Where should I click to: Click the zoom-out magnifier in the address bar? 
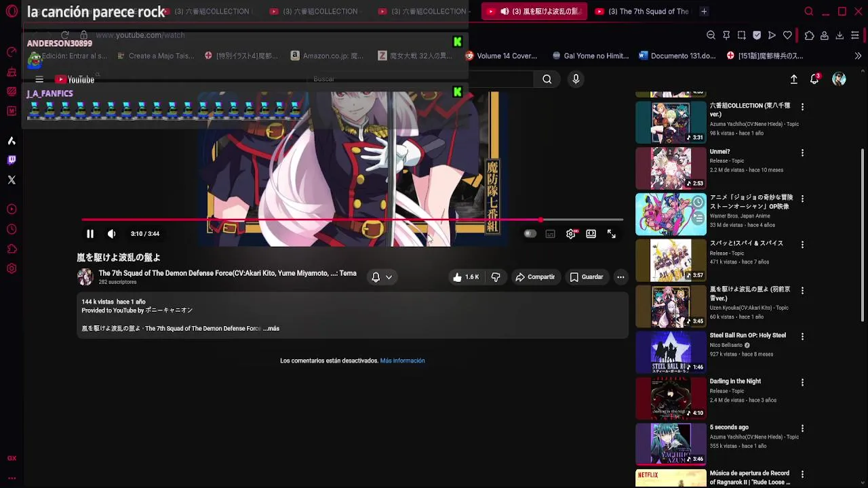(711, 35)
